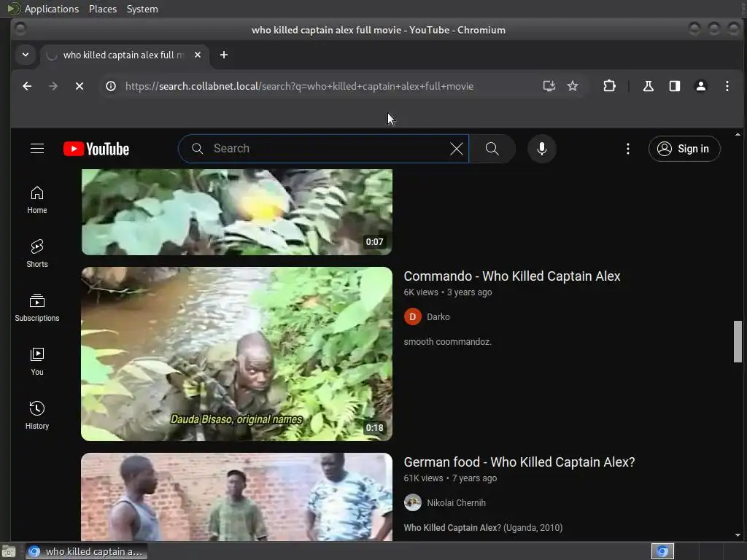Select taskbar item 'who killed captain a...'

point(86,551)
